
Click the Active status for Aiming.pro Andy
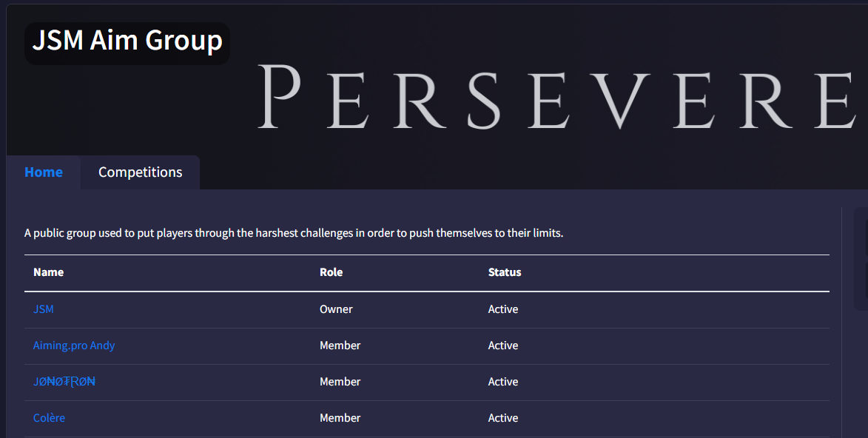[503, 346]
